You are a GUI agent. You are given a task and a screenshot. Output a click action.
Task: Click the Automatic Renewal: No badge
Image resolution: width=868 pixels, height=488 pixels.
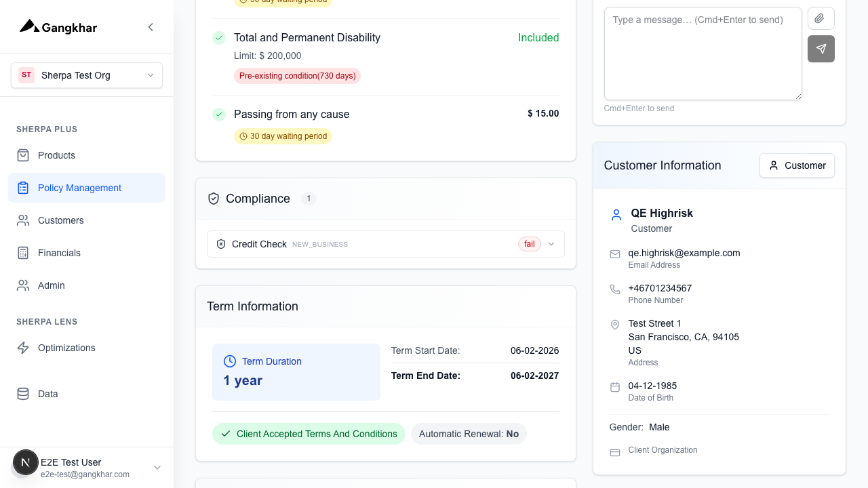pos(469,434)
